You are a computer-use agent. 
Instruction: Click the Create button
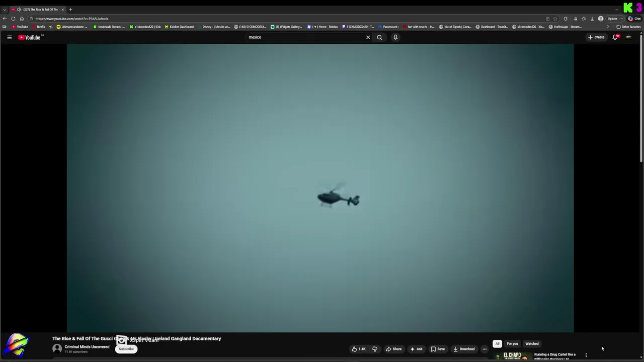coord(596,37)
